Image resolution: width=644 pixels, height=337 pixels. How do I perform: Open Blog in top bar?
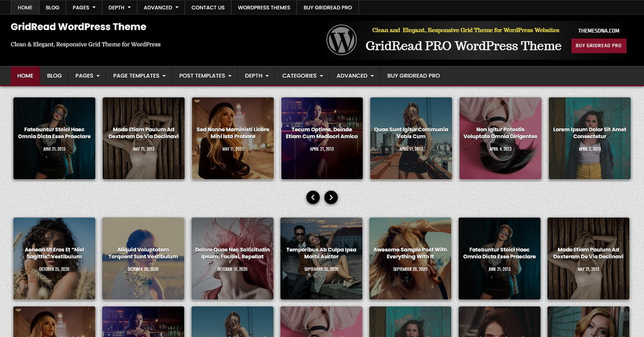click(x=52, y=8)
